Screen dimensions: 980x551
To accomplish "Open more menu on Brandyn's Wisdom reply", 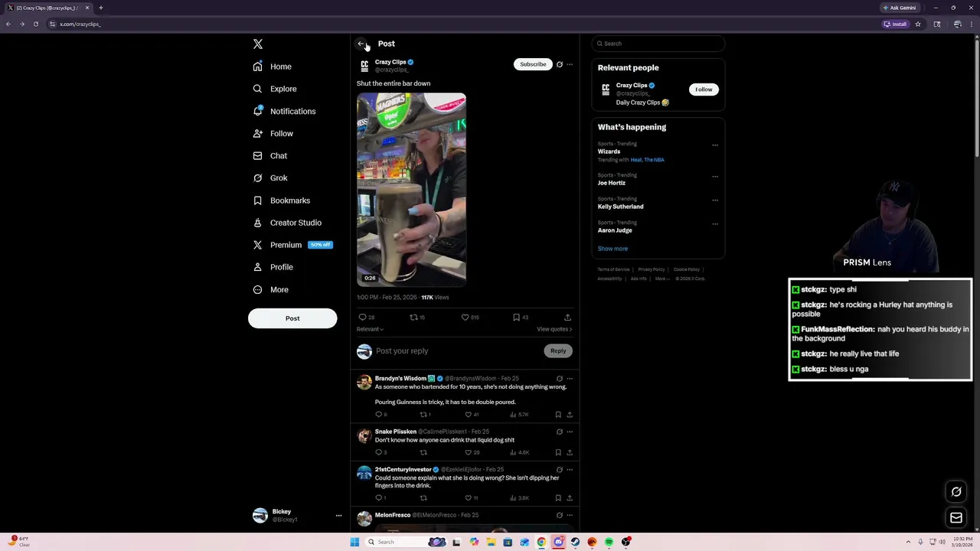I will (x=570, y=378).
